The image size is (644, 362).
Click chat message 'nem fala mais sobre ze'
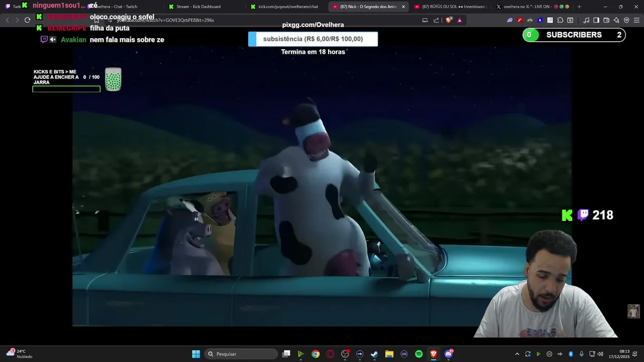tap(127, 40)
